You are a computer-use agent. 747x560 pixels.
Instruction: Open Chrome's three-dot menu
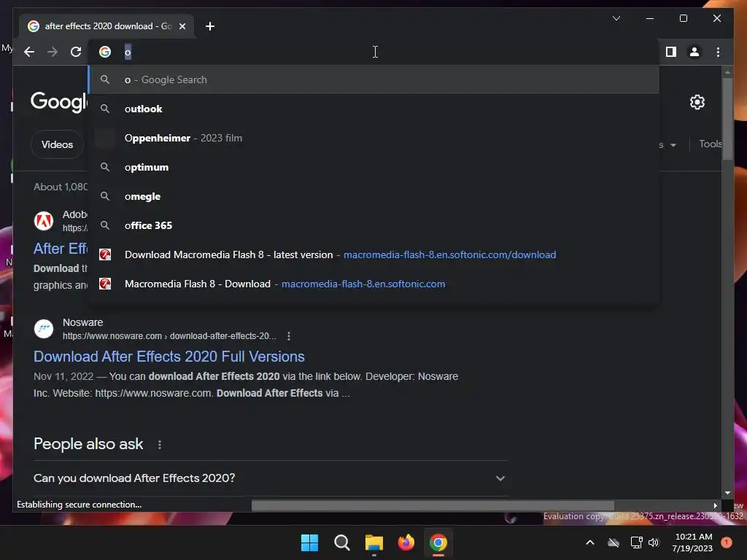[718, 52]
